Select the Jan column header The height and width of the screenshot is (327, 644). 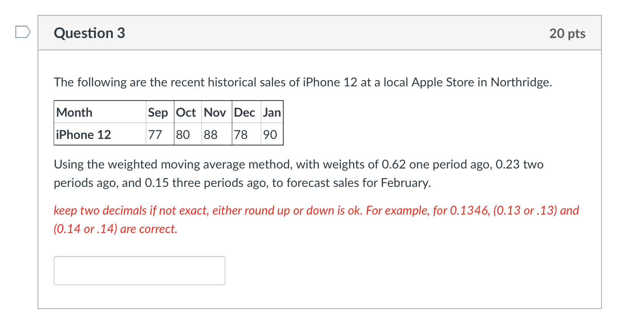[272, 112]
